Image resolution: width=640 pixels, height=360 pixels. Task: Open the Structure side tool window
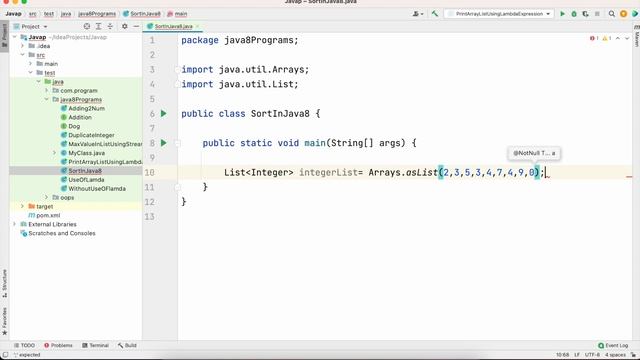pyautogui.click(x=4, y=283)
